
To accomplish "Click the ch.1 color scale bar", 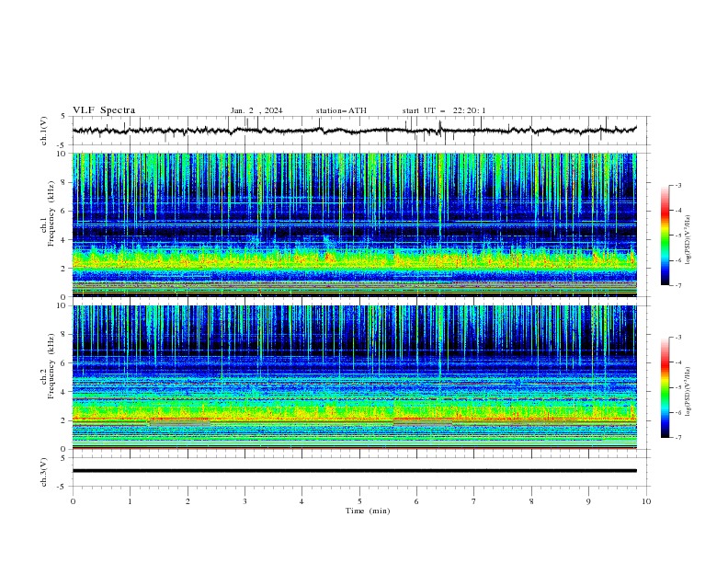I will tap(665, 236).
